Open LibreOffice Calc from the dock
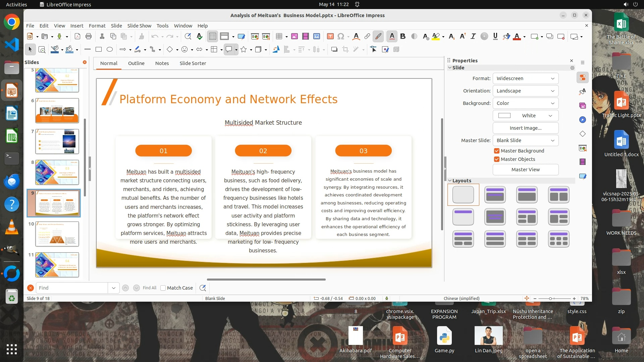The width and height of the screenshot is (644, 362). pos(12,136)
